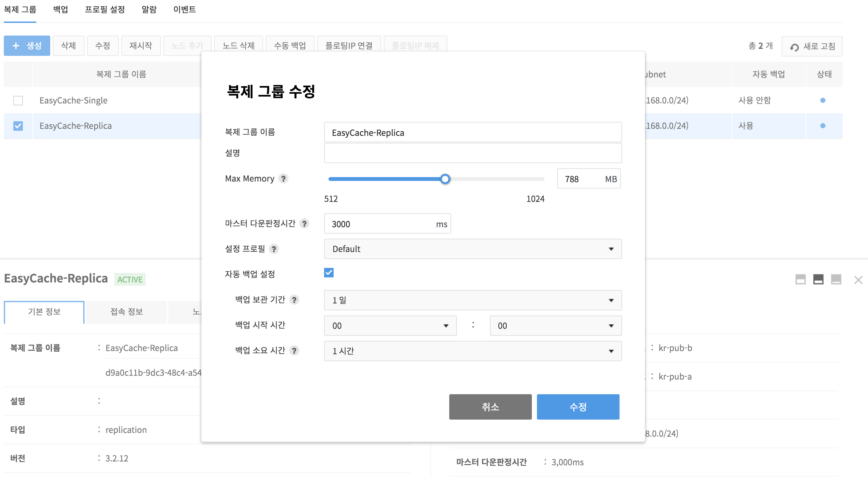The width and height of the screenshot is (868, 478).
Task: Click the 마스터 다운판정시간 3000 ms input
Action: (x=387, y=223)
